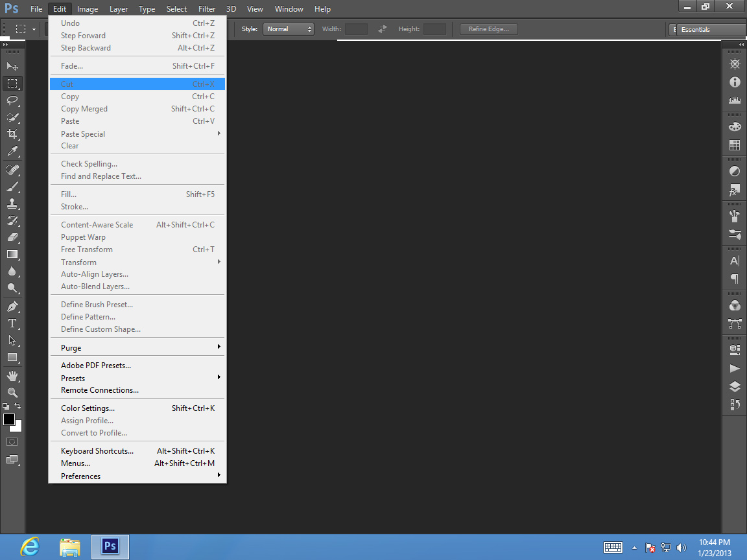Open the Navigator panel icon
Viewport: 747px width, 560px height.
pyautogui.click(x=735, y=64)
